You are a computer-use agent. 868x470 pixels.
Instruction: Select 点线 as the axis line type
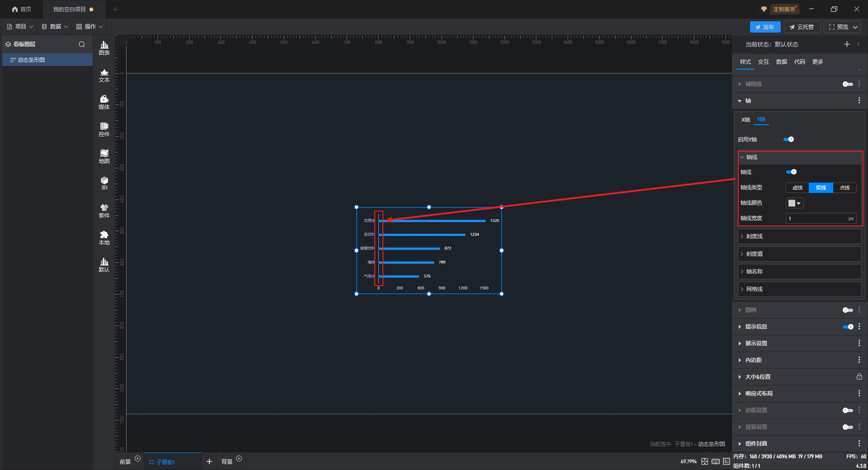point(844,188)
